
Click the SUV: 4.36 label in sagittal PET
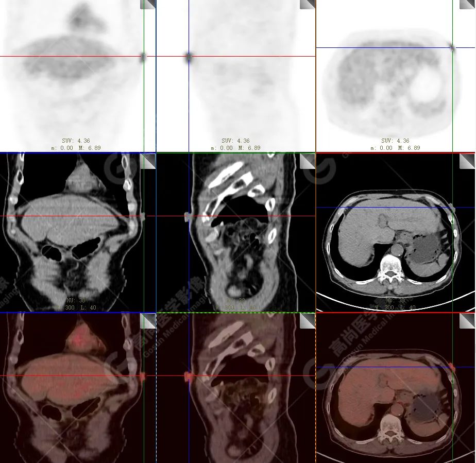[236, 141]
